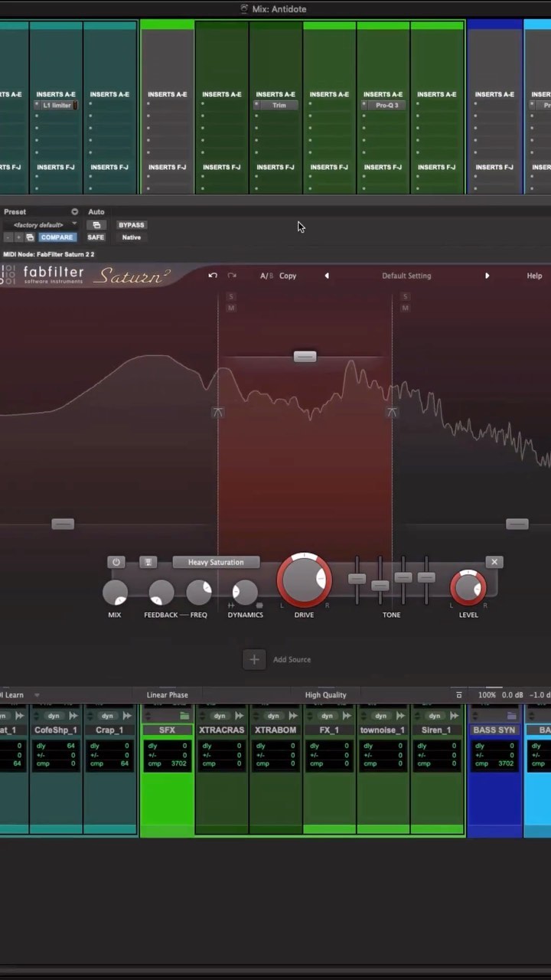551x980 pixels.
Task: Click the FREQ knob
Action: coord(199,593)
